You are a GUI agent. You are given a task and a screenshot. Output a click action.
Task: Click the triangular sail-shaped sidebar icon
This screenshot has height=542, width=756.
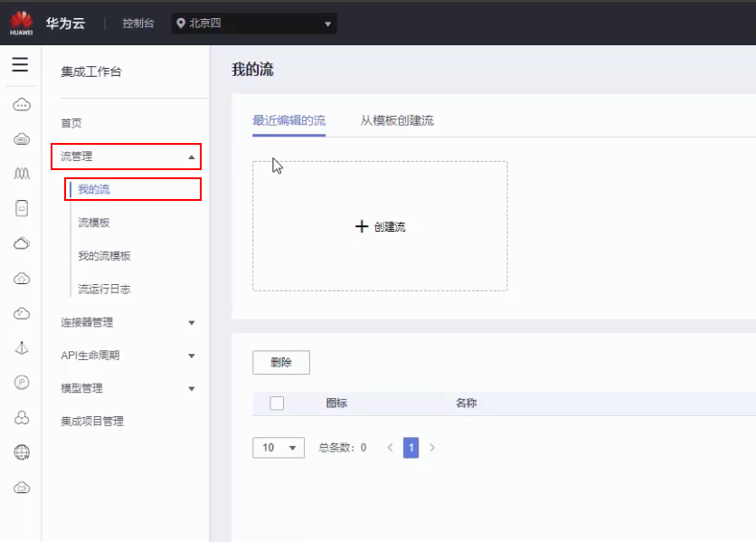click(22, 348)
